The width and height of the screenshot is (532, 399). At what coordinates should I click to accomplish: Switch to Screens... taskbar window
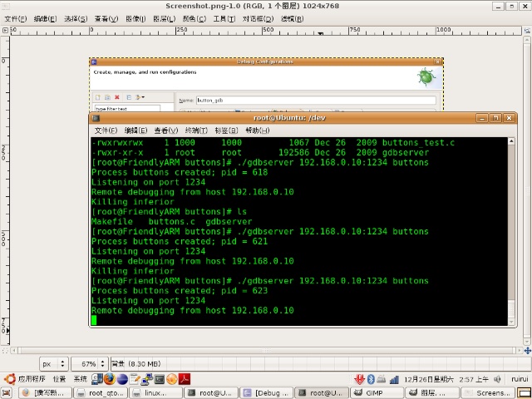point(487,393)
